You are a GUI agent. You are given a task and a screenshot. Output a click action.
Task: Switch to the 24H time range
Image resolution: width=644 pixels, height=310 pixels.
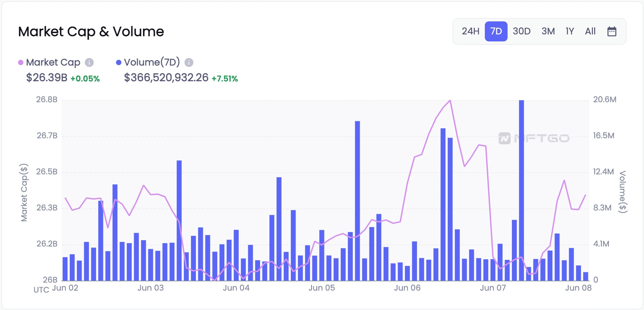click(470, 31)
